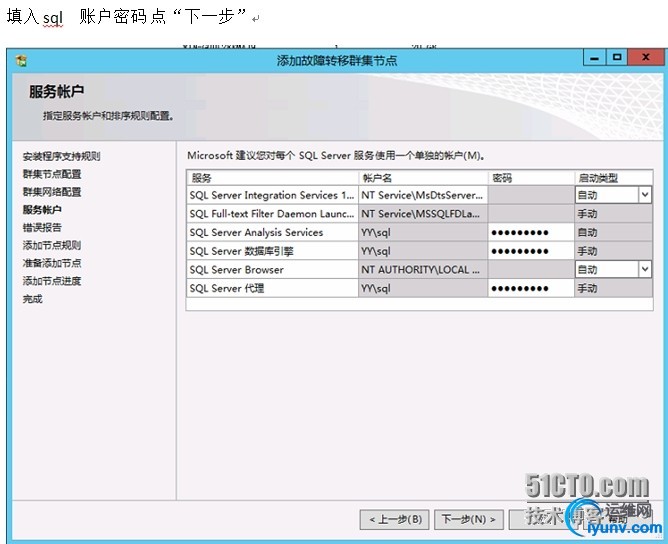Screen dimensions: 668x544
Task: Open startup type dropdown for Integration Services
Action: [645, 195]
